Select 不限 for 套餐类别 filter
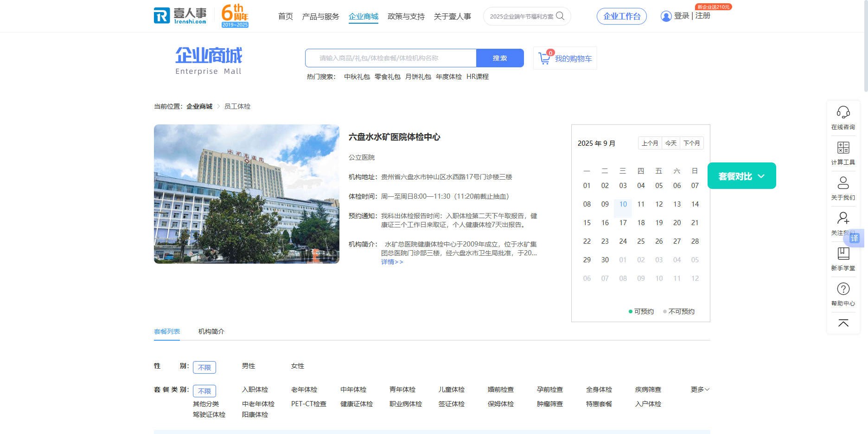This screenshot has height=434, width=868. click(x=204, y=391)
